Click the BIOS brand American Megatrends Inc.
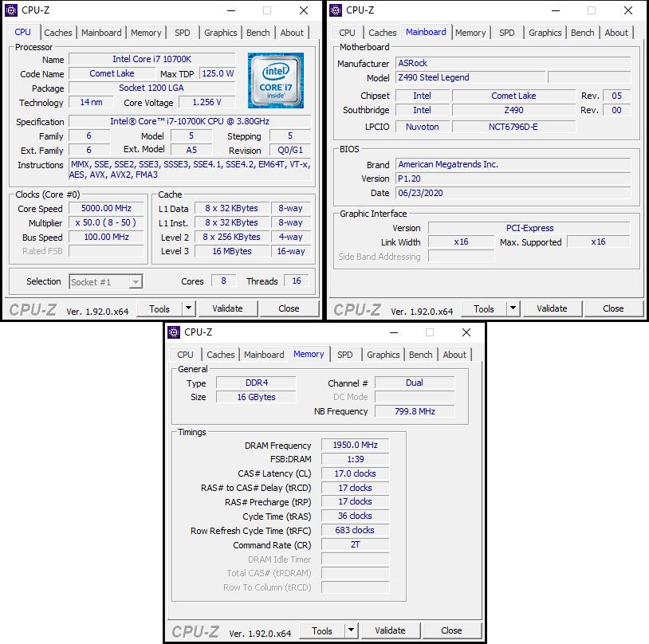Image resolution: width=649 pixels, height=644 pixels. [x=513, y=164]
